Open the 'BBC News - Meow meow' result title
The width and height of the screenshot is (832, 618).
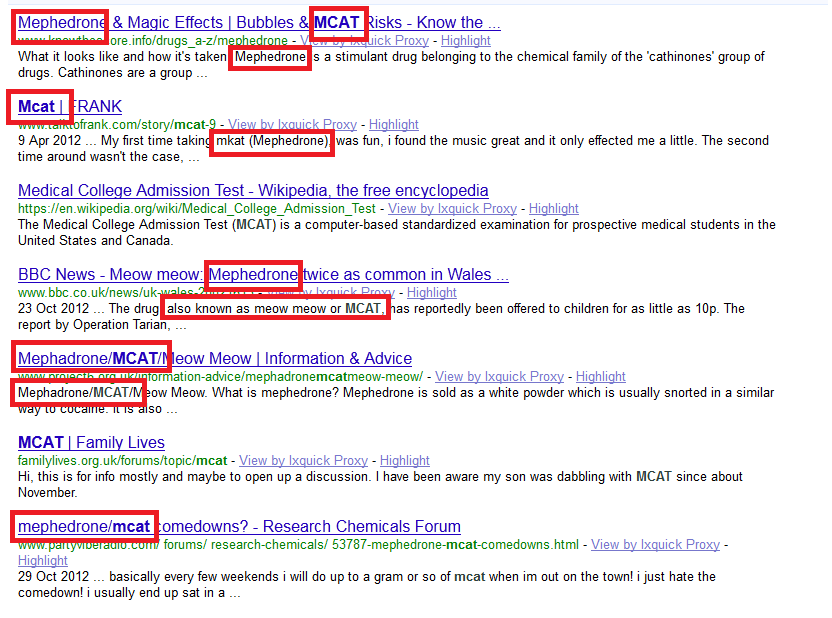point(263,274)
